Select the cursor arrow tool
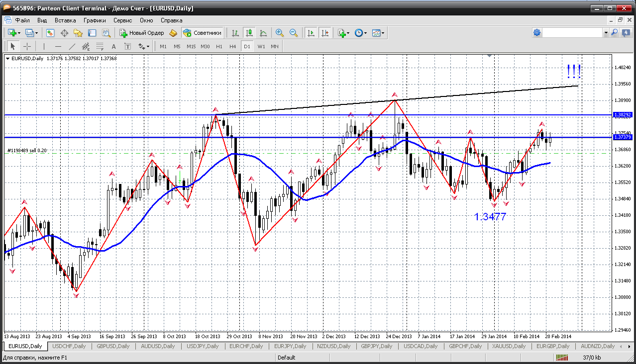 coord(13,46)
